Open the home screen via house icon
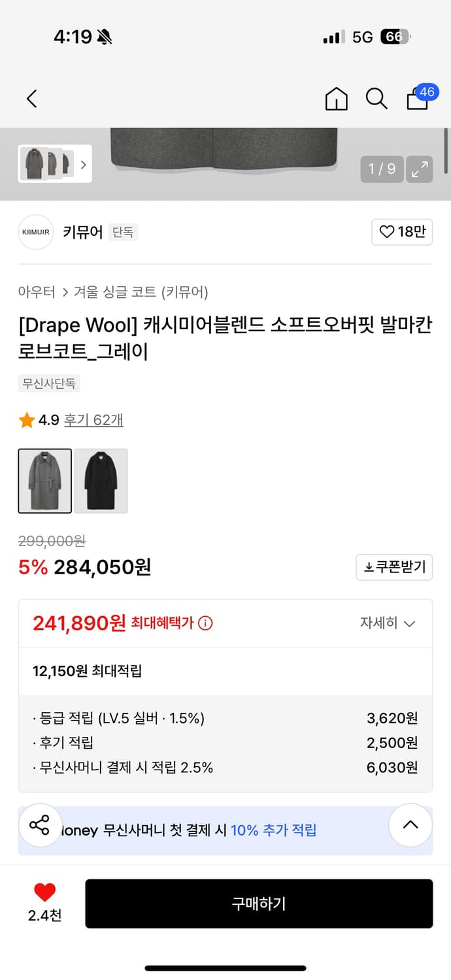This screenshot has height=980, width=451. point(336,99)
